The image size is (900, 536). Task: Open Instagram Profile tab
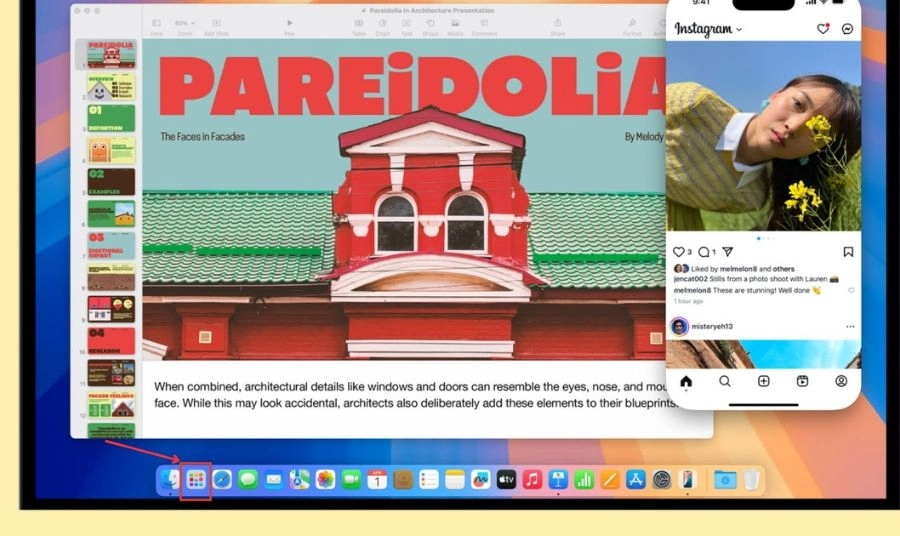pos(841,381)
